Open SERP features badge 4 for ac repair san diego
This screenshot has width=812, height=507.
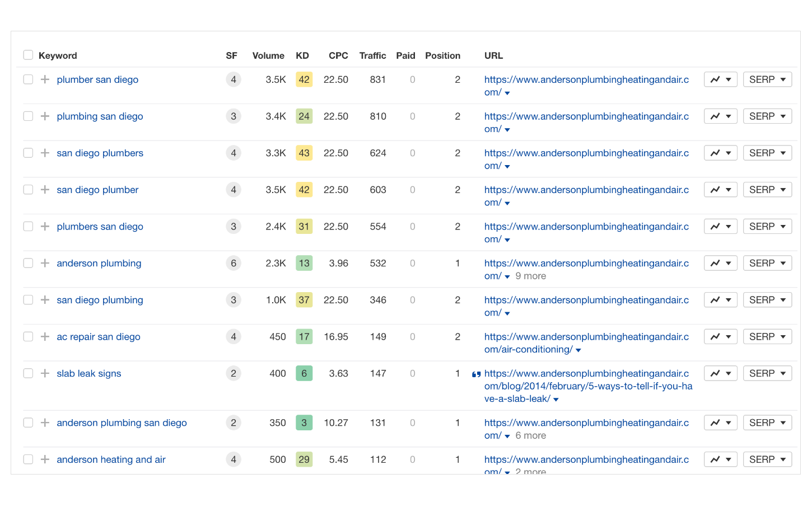[234, 337]
